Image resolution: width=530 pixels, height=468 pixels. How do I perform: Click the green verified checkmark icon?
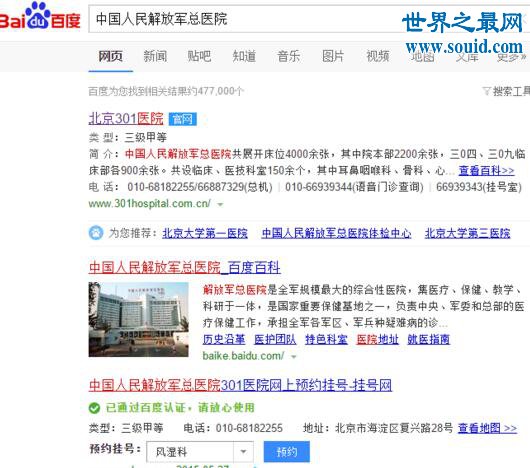pos(94,408)
